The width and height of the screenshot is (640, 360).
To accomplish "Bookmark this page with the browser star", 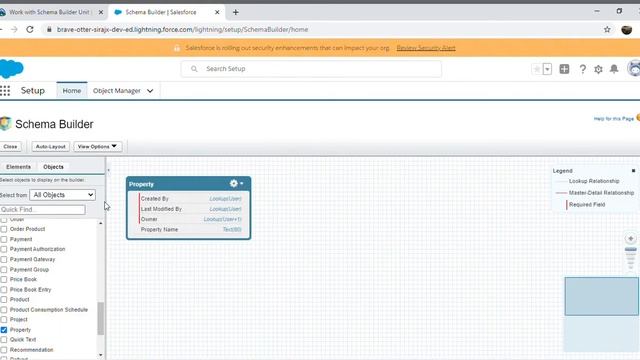I will [x=607, y=29].
